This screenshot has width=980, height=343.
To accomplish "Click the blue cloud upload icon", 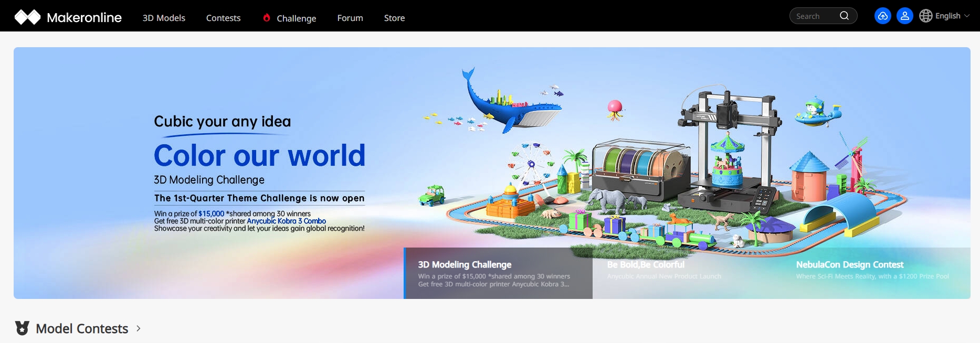I will [x=882, y=16].
